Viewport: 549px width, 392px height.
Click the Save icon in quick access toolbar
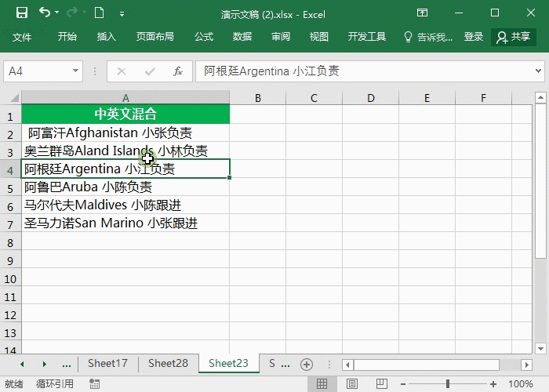[21, 13]
